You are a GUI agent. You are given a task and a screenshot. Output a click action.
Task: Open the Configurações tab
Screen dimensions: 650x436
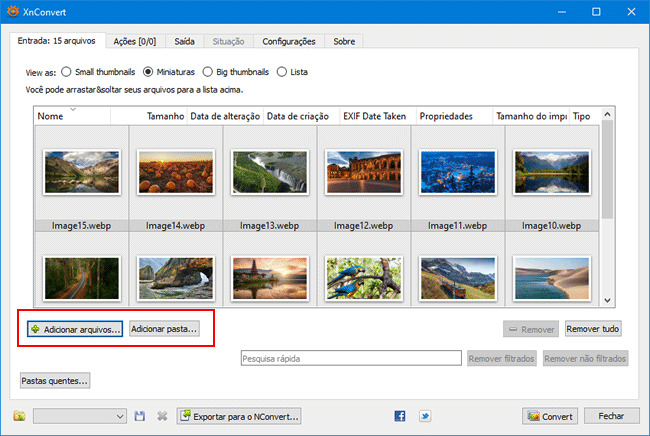coord(289,41)
